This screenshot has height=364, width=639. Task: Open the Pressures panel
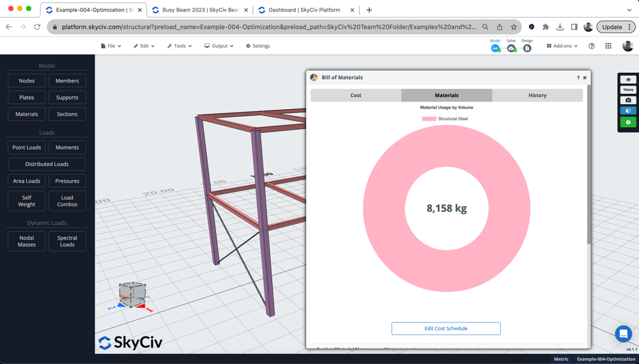(67, 181)
